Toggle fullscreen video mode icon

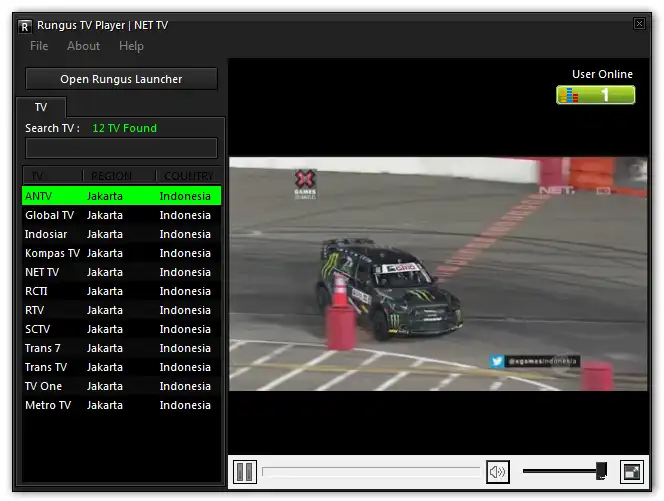[x=632, y=471]
